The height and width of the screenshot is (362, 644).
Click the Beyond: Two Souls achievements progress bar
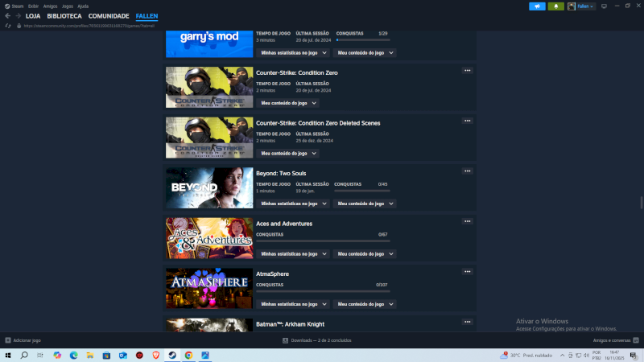(361, 191)
